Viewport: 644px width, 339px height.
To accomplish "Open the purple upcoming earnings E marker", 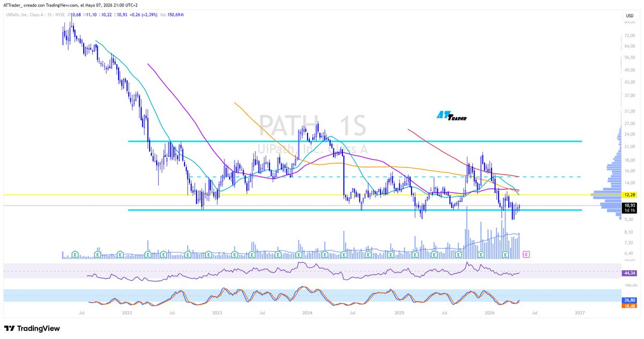I will coord(526,254).
